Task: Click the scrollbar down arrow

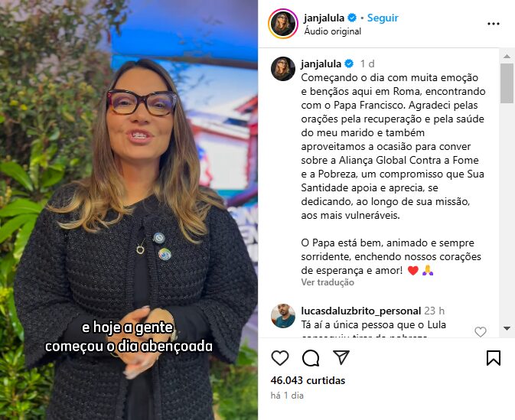Action: (x=507, y=328)
